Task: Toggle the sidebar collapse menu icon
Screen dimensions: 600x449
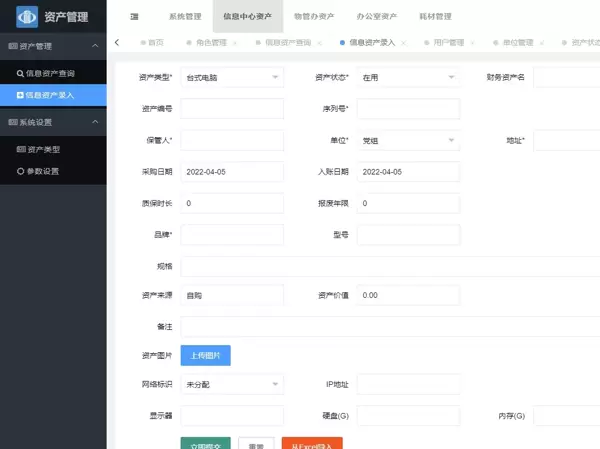Action: tap(134, 17)
